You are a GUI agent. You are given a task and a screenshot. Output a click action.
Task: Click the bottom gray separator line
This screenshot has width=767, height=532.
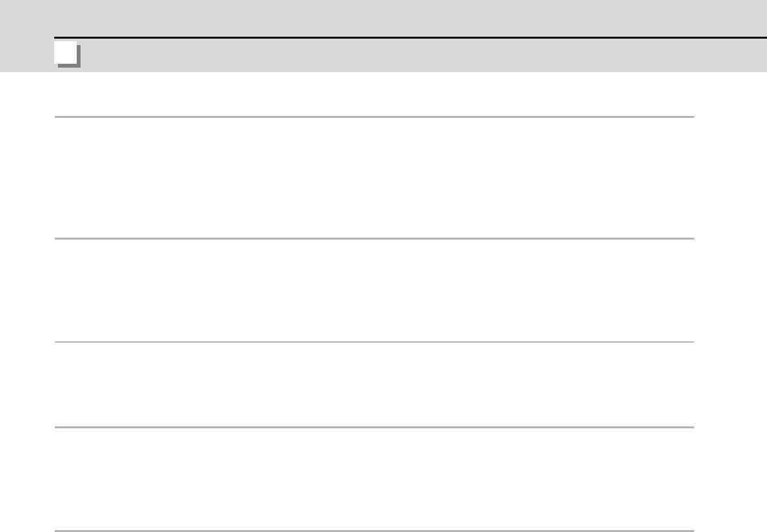[374, 531]
